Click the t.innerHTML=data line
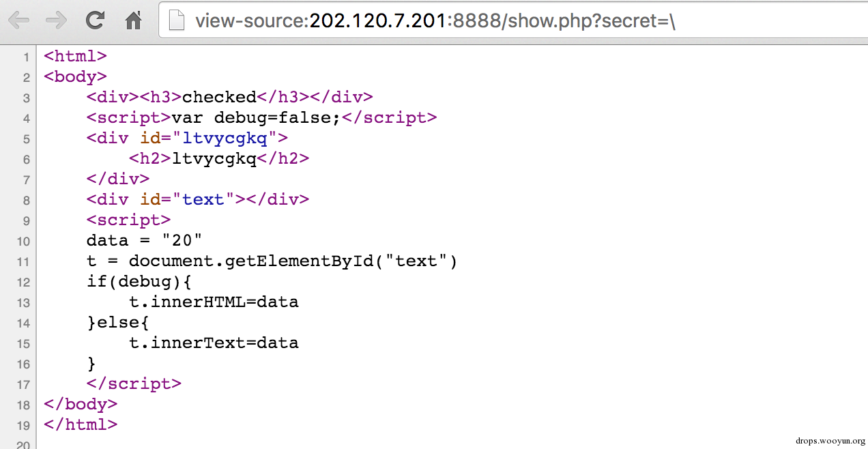This screenshot has width=868, height=449. tap(214, 302)
